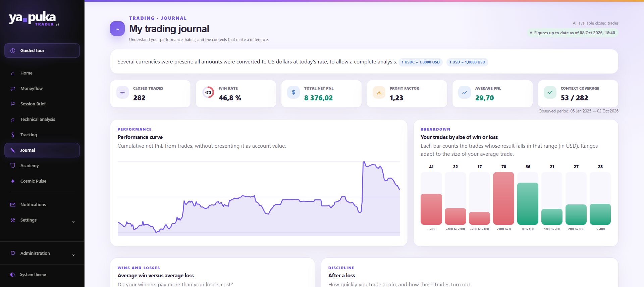Screen dimensions: 644x287
Task: Expand the Settings submenu chevron
Action: (73, 222)
